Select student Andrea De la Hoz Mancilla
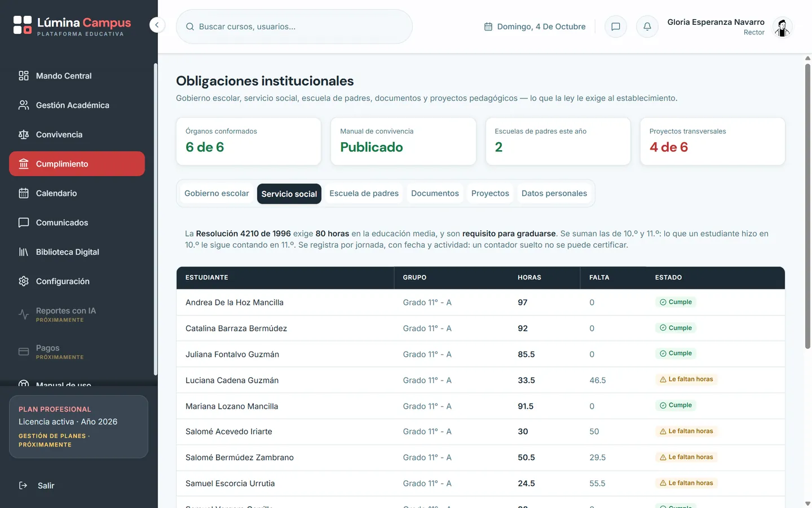Screen dimensions: 812x508 tap(235, 303)
